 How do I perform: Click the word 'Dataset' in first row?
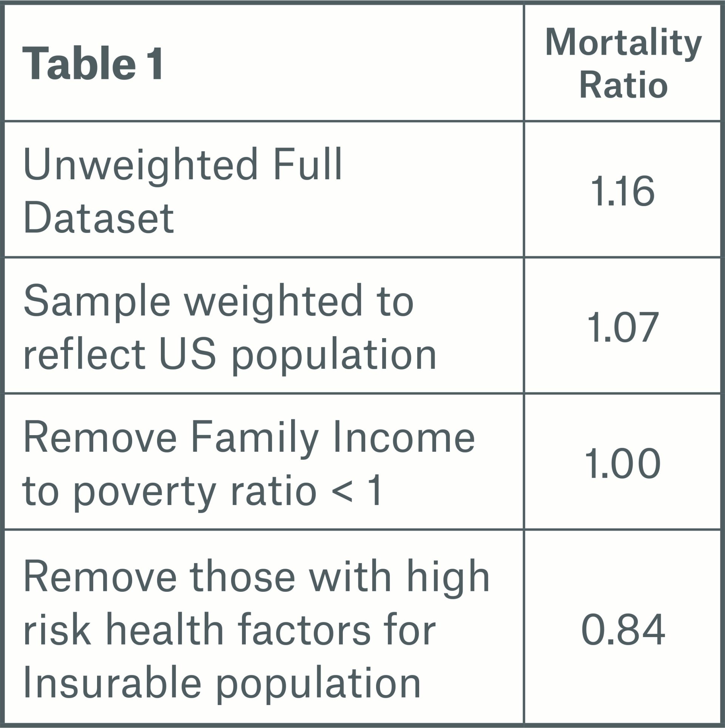pyautogui.click(x=99, y=218)
